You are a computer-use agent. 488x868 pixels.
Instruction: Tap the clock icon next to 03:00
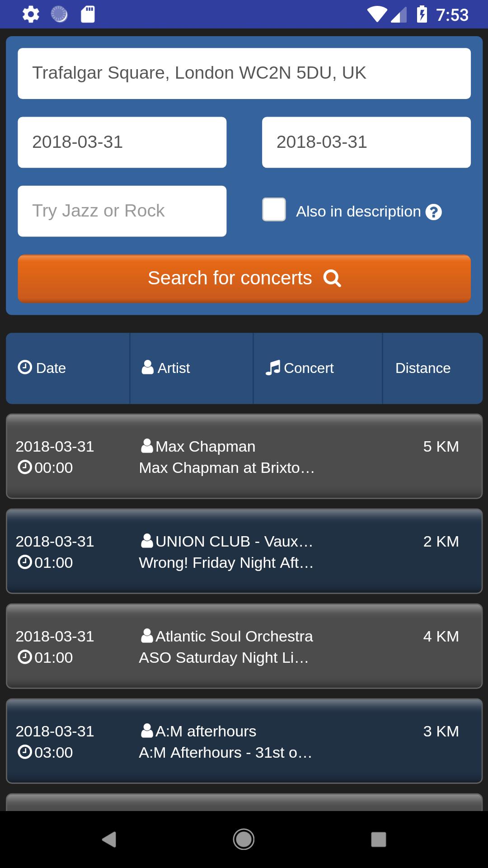click(x=25, y=752)
